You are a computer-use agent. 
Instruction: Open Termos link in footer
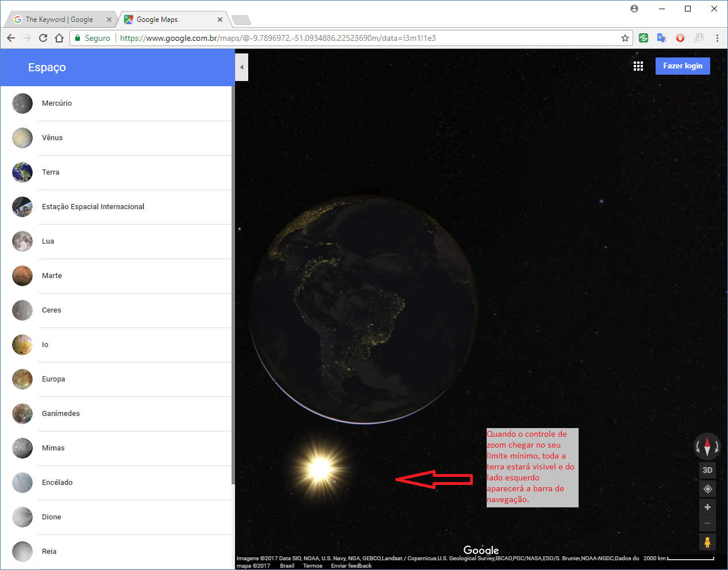313,566
